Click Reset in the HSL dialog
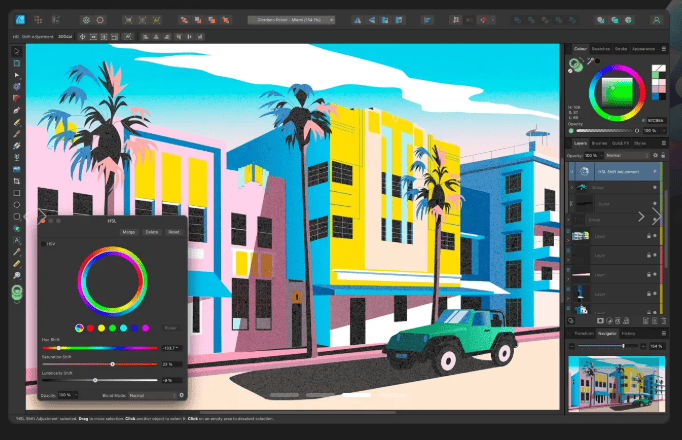The image size is (682, 440). (x=174, y=232)
